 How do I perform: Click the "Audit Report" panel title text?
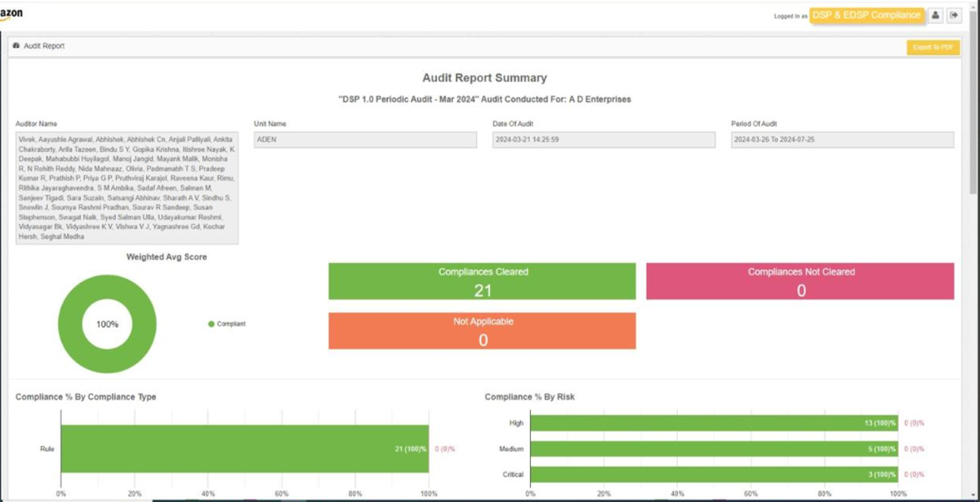(45, 46)
